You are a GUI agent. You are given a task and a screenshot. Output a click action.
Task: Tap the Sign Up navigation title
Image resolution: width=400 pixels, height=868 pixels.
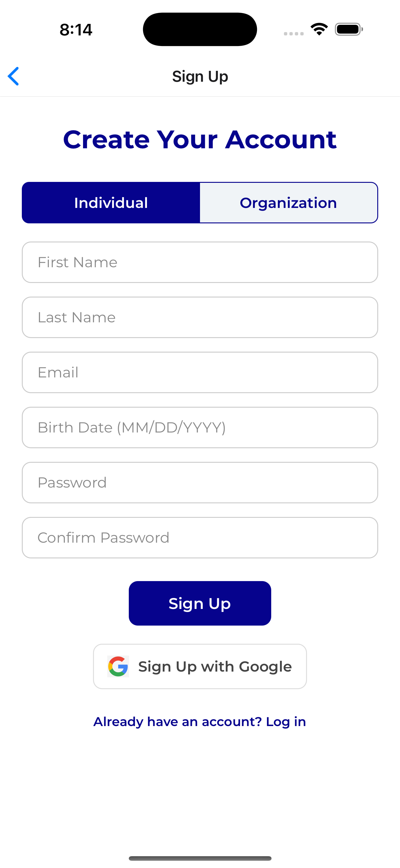tap(200, 77)
